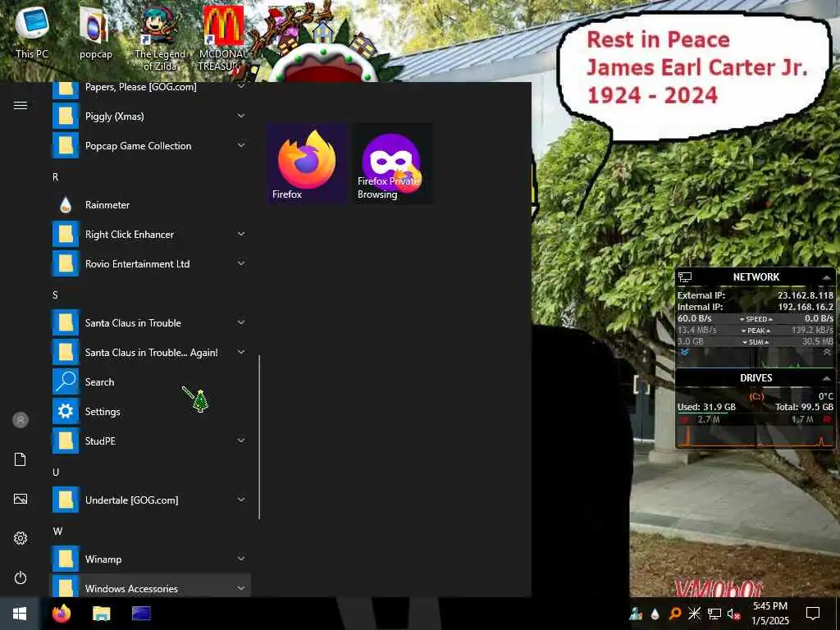The width and height of the screenshot is (840, 630).
Task: Click the NETWORK widget title
Action: pyautogui.click(x=756, y=277)
